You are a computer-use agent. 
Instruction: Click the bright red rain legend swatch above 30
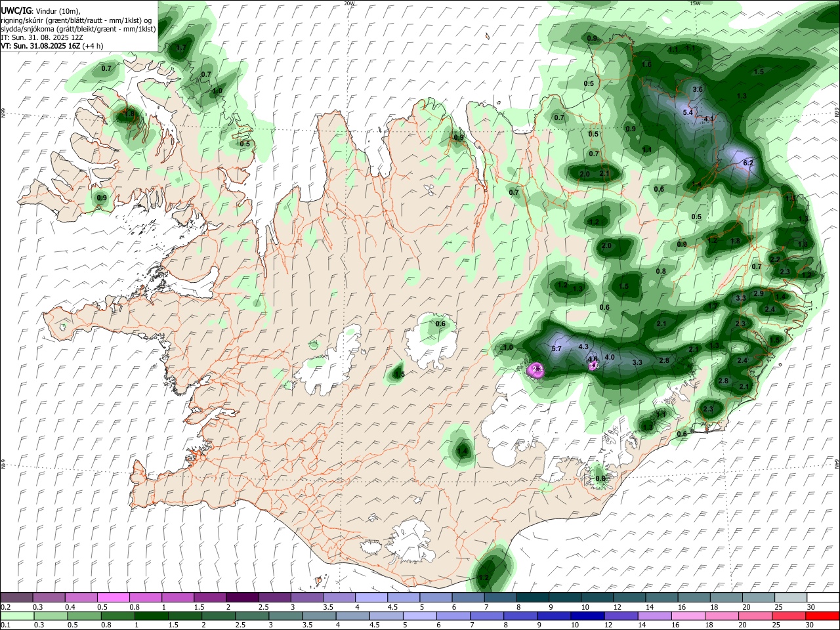822,616
